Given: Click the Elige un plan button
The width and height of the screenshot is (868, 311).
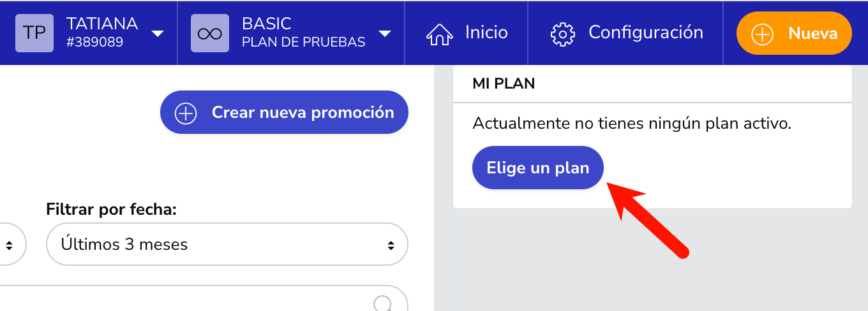Looking at the screenshot, I should click(537, 168).
